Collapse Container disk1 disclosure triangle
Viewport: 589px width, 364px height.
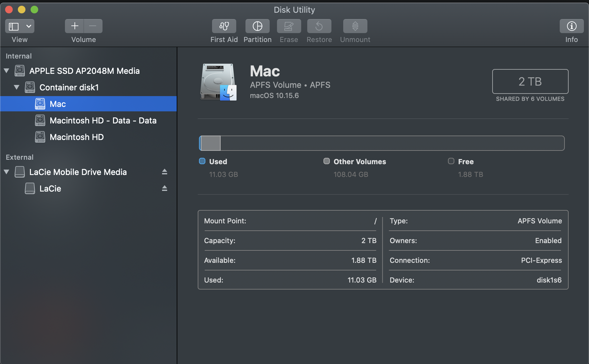click(17, 87)
